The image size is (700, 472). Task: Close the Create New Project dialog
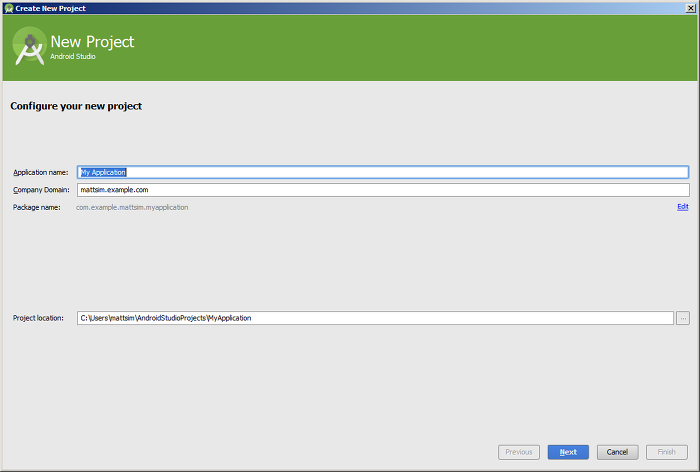(x=690, y=8)
